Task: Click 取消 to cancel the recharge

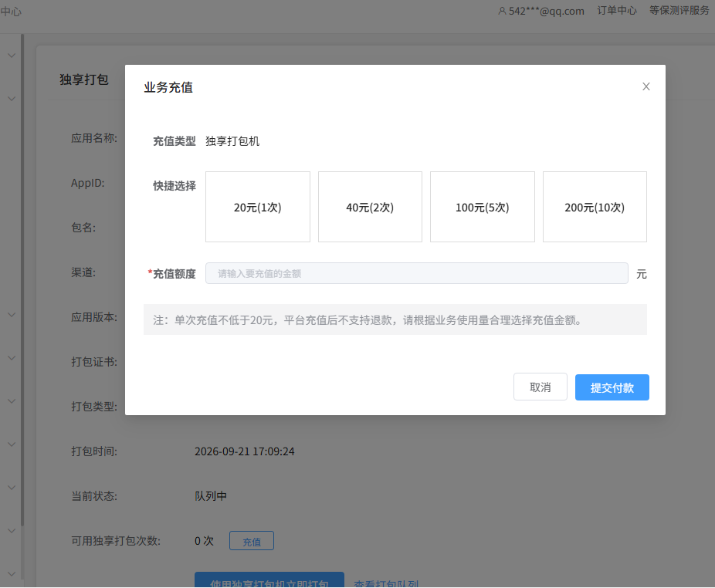Action: pyautogui.click(x=540, y=387)
